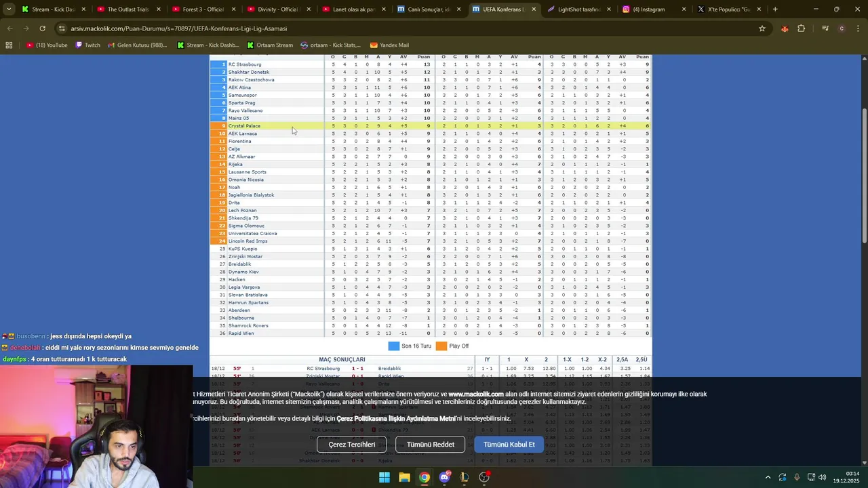View site information icon in address bar
Image resolution: width=868 pixels, height=488 pixels.
[62, 28]
